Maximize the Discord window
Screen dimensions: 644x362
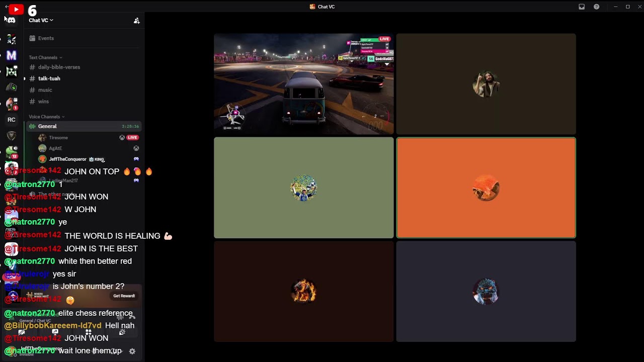pyautogui.click(x=627, y=7)
